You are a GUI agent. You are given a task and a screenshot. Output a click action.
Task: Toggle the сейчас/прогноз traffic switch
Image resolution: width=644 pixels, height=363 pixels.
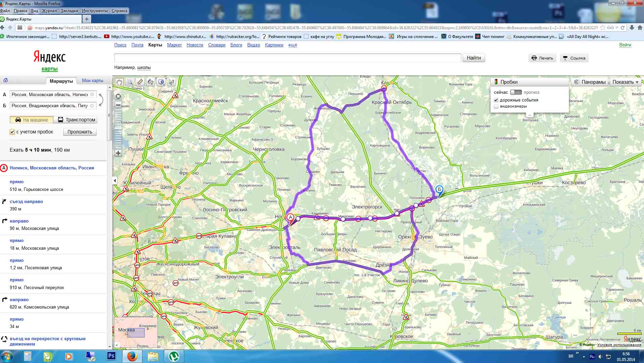click(515, 92)
